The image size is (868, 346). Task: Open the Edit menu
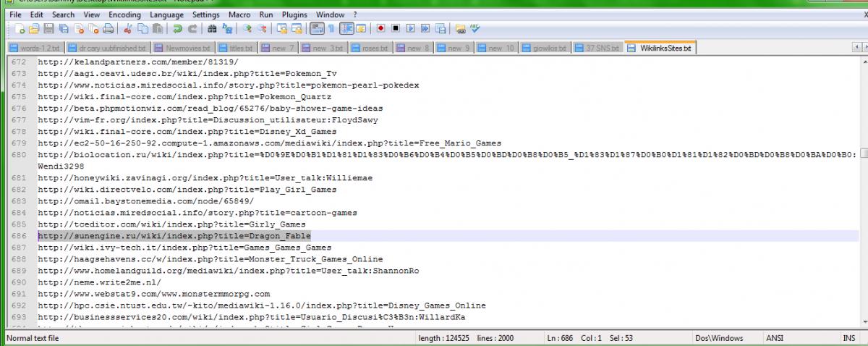coord(36,14)
